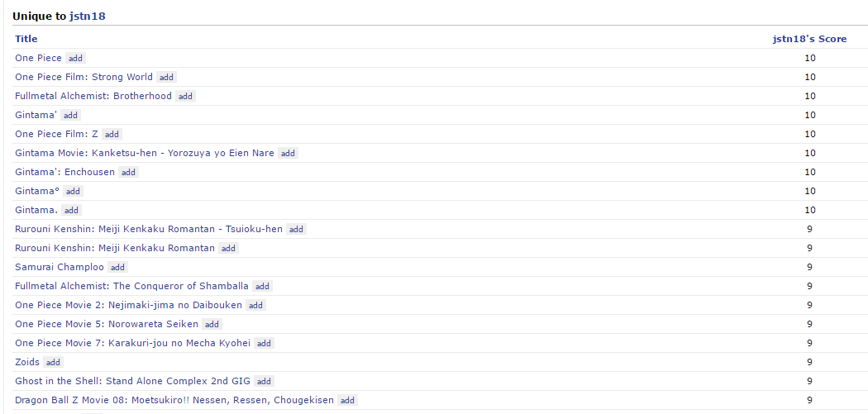Sort by the jstn18's Score column header

point(808,39)
